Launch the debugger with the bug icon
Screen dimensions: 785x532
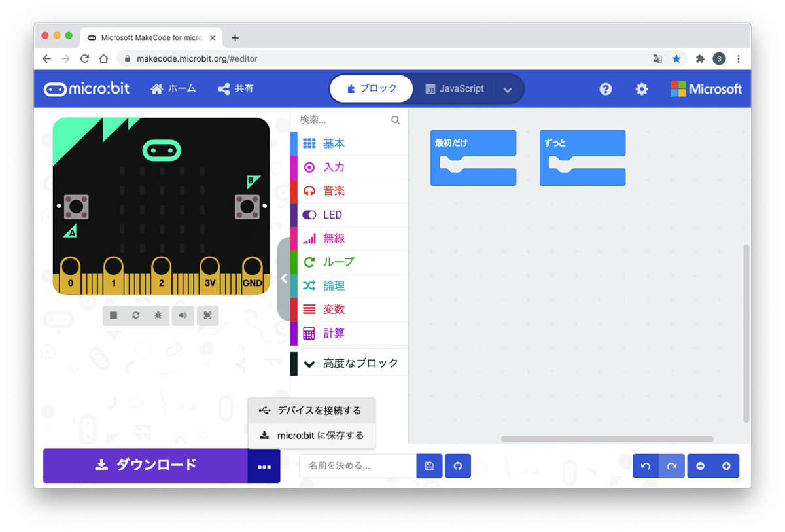coord(159,315)
